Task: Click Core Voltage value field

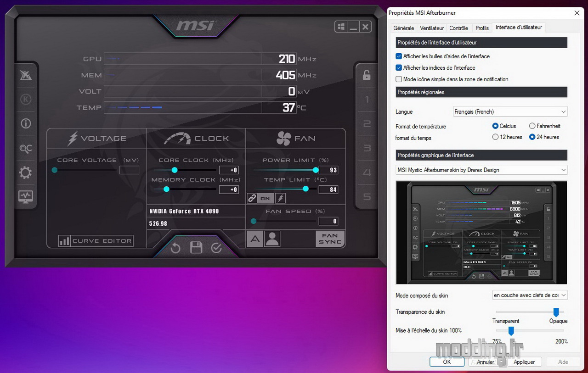Action: tap(129, 170)
